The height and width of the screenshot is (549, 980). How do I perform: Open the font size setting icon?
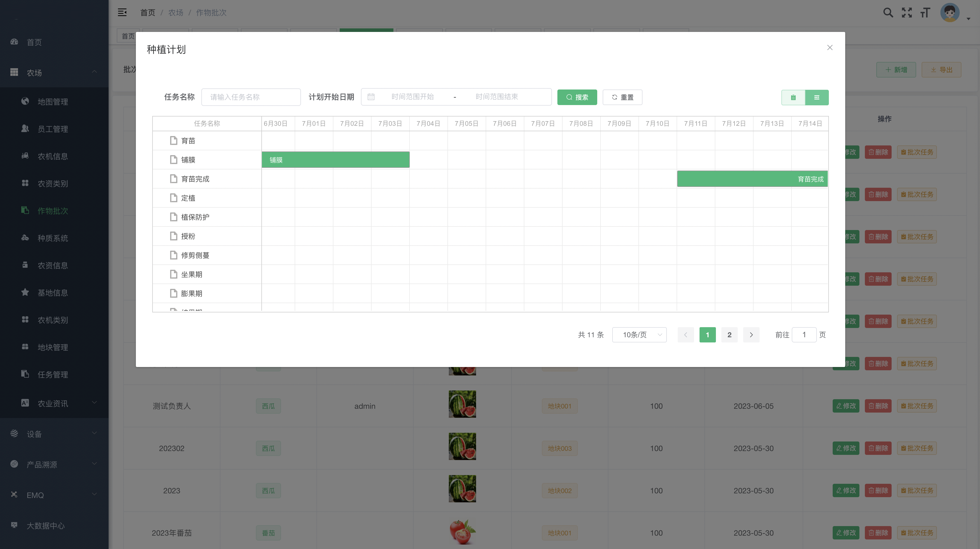point(925,13)
